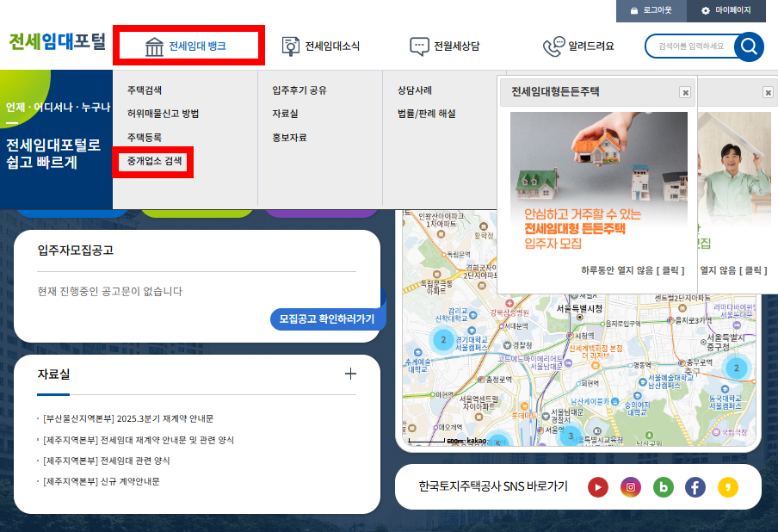Click the search input field at top right
The height and width of the screenshot is (532, 778).
pos(693,47)
